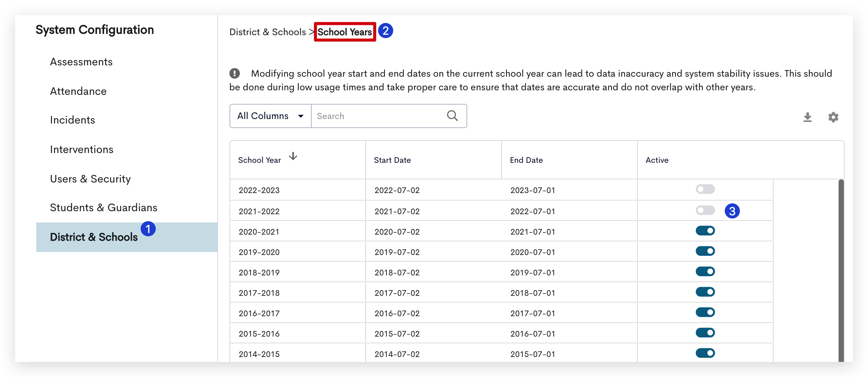
Task: Click the School Year sort arrow
Action: click(293, 156)
